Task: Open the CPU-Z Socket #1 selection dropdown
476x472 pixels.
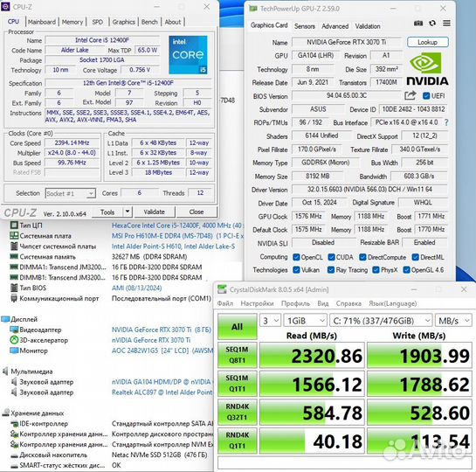Action: tap(71, 193)
